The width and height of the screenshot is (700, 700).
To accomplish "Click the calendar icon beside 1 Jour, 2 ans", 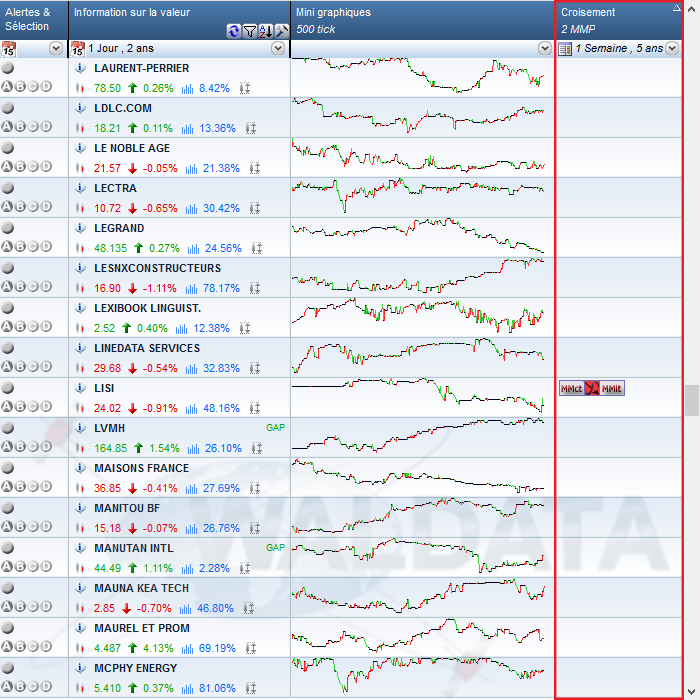I will 78,48.
